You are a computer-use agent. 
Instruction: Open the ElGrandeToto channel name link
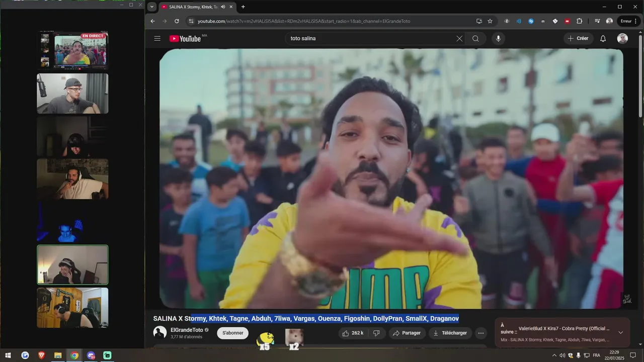tap(187, 330)
